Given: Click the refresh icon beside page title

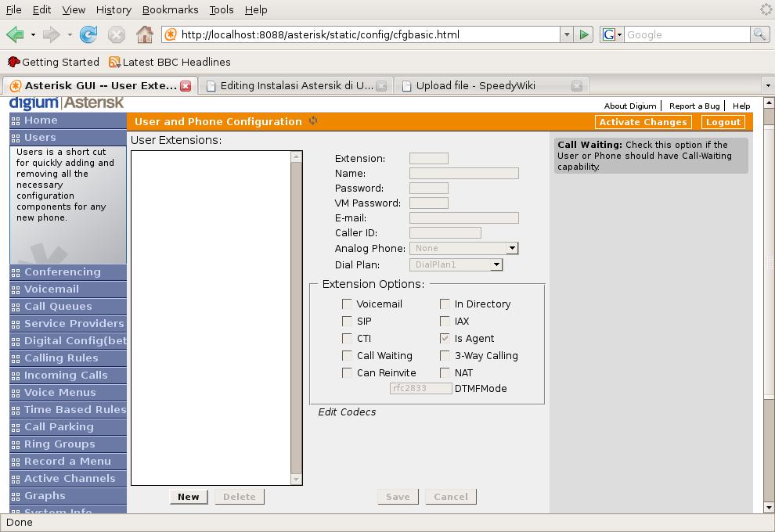Looking at the screenshot, I should click(x=313, y=121).
